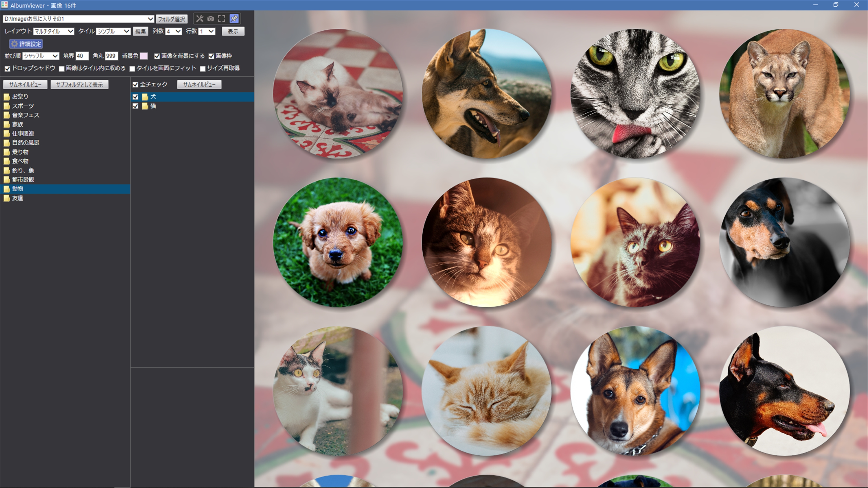Toggle the pushpin panel lock icon

[x=234, y=19]
